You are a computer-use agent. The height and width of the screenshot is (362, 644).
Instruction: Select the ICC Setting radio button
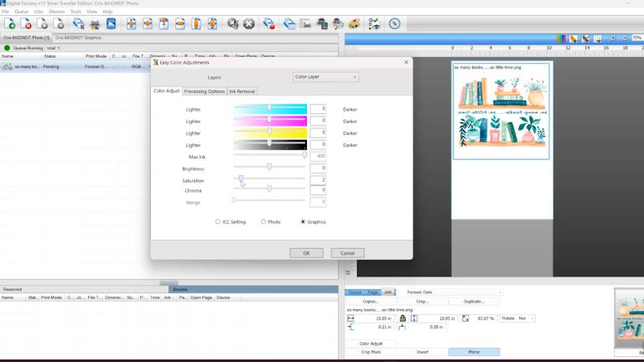218,221
